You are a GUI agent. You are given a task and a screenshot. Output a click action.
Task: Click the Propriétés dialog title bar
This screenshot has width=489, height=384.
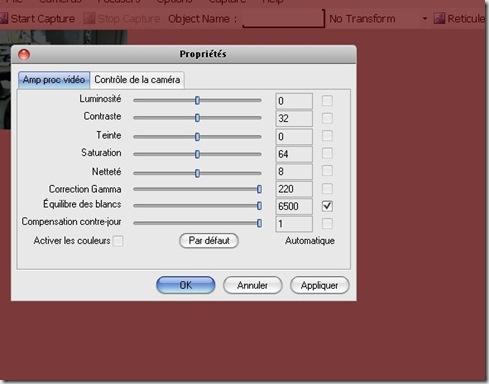tap(184, 54)
